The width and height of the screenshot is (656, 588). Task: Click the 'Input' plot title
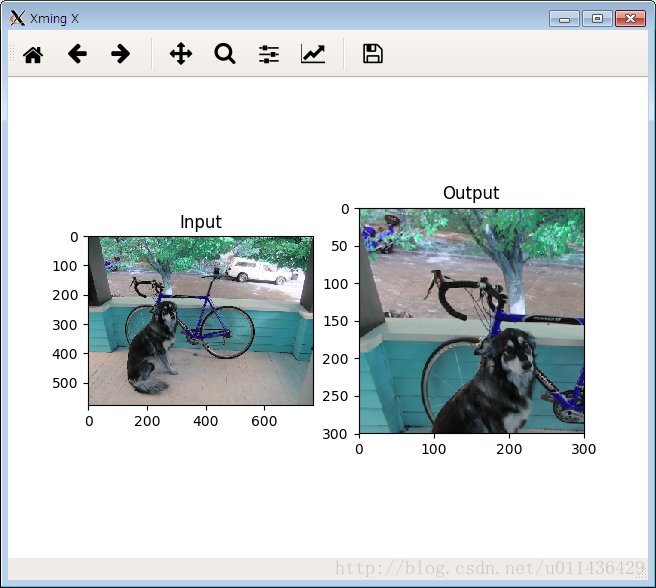tap(201, 222)
